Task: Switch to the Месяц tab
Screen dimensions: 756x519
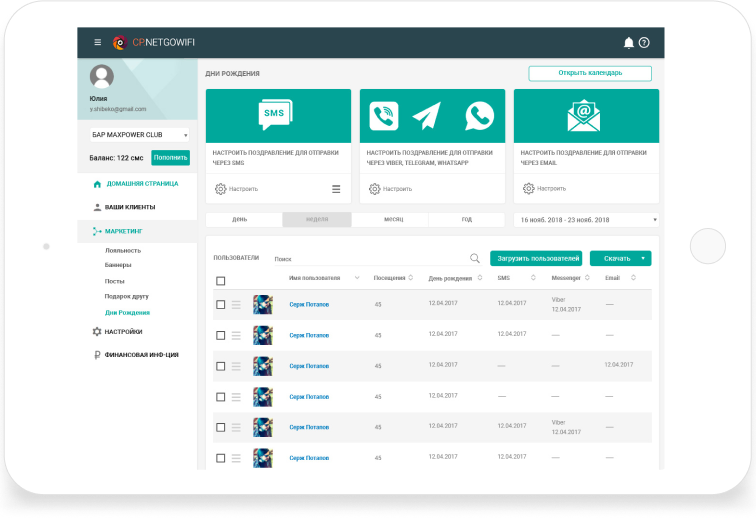Action: coord(392,219)
